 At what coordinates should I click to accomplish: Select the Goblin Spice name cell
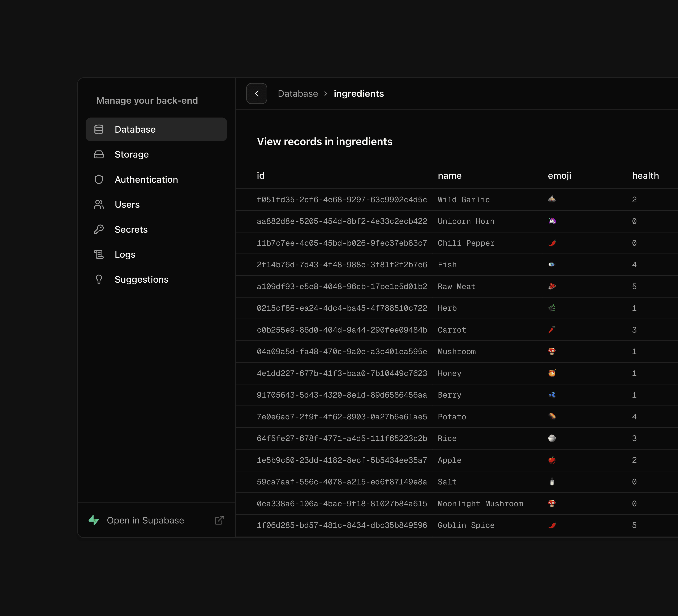(466, 525)
